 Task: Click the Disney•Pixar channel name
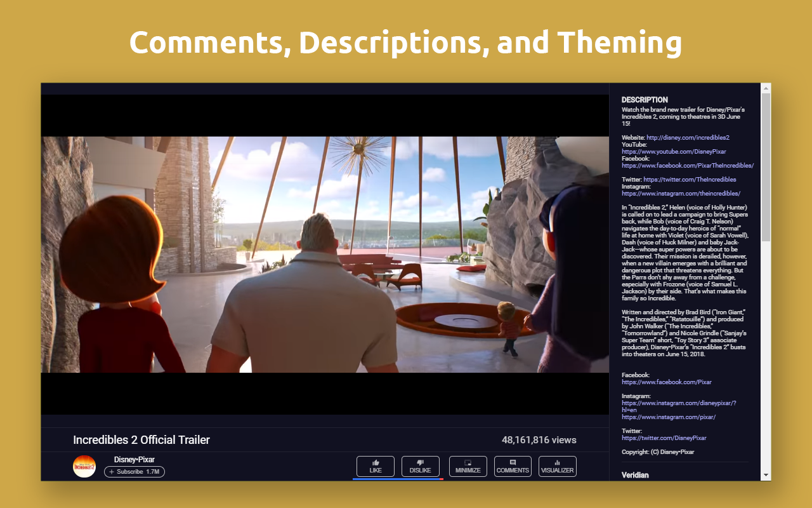(x=134, y=460)
